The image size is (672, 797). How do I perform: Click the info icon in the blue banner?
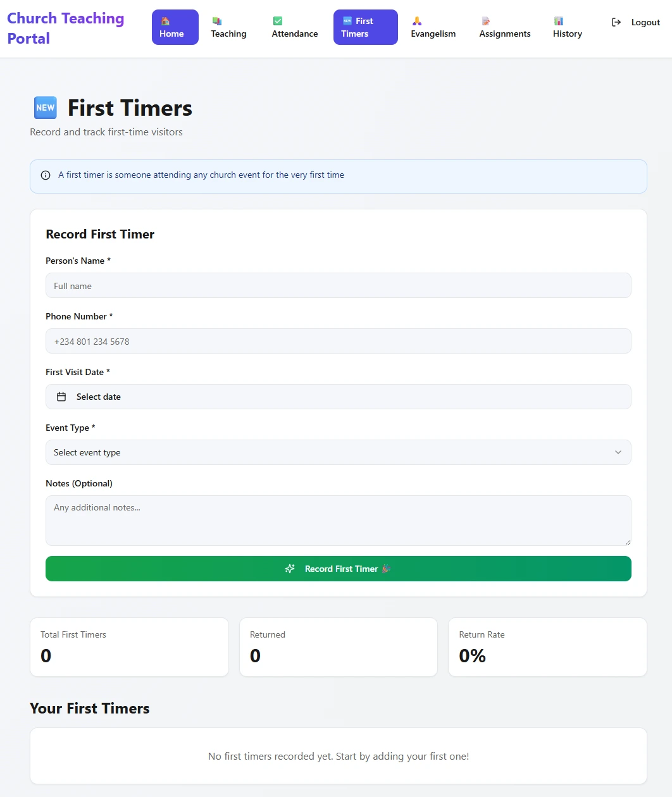(46, 175)
